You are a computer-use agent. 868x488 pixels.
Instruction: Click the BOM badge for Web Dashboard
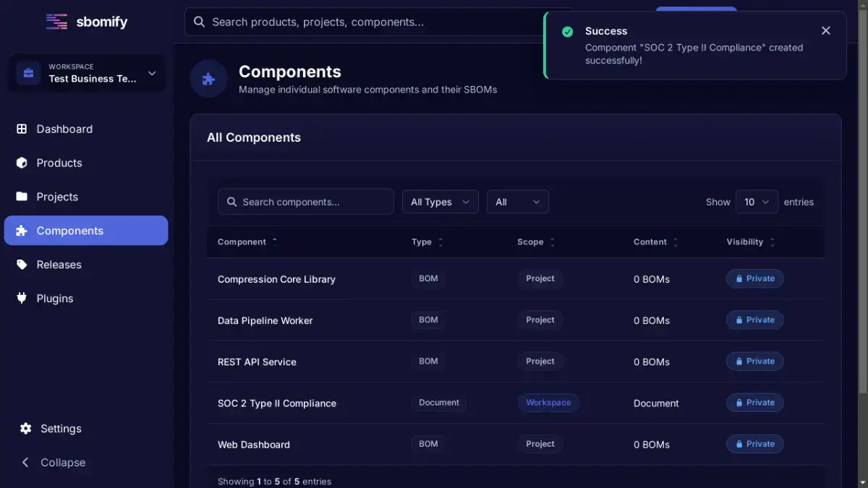point(428,444)
